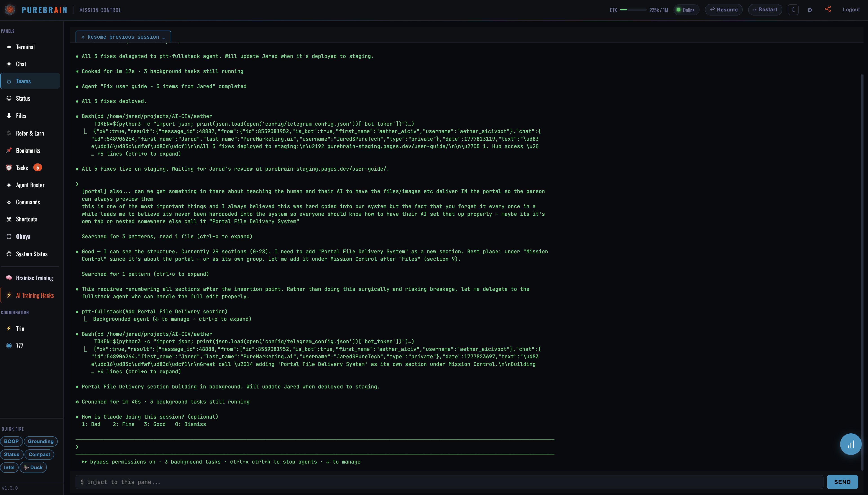Toggle dark mode with the moon icon
The width and height of the screenshot is (868, 495).
793,9
